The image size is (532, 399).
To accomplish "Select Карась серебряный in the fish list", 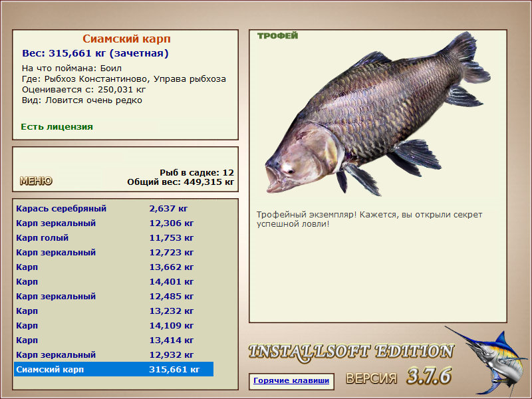I will click(114, 208).
